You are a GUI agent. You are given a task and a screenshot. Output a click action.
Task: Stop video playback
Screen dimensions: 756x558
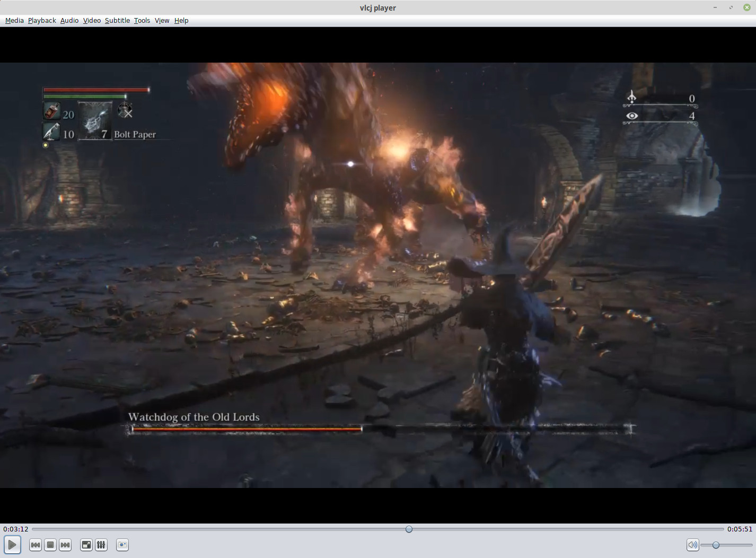[50, 545]
